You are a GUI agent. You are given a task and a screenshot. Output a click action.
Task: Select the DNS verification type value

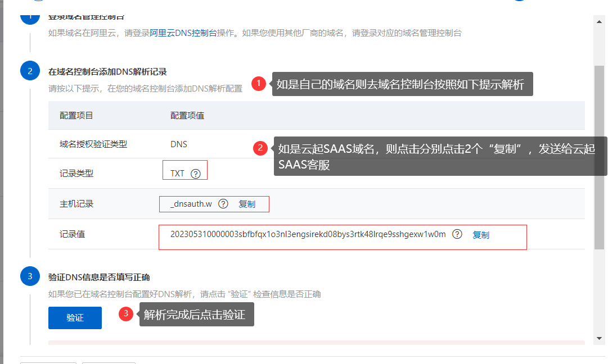click(179, 144)
